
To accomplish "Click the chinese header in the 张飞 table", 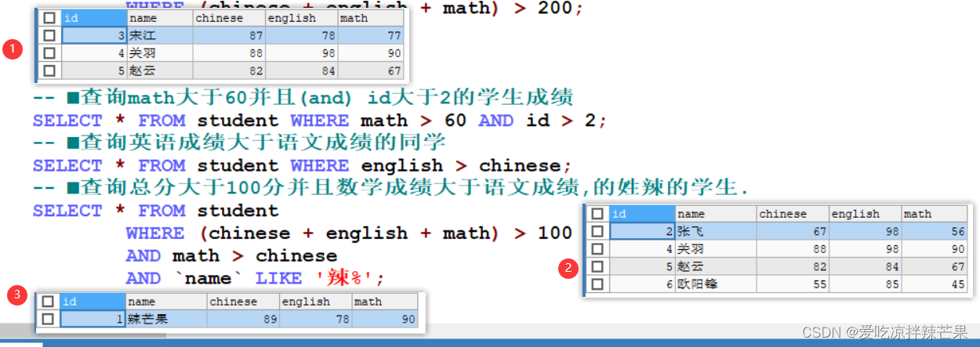I will [x=793, y=213].
